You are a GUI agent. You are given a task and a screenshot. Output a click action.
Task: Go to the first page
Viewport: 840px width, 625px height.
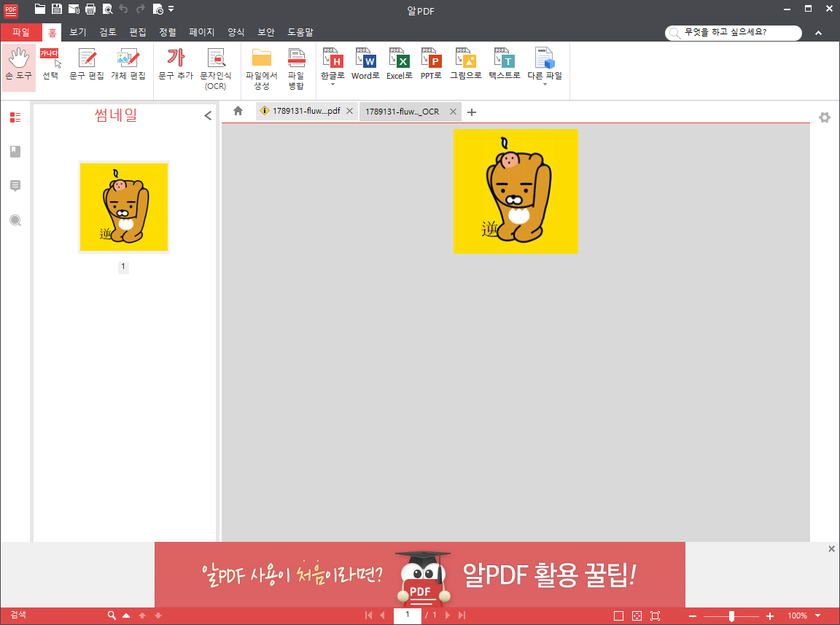(x=368, y=616)
